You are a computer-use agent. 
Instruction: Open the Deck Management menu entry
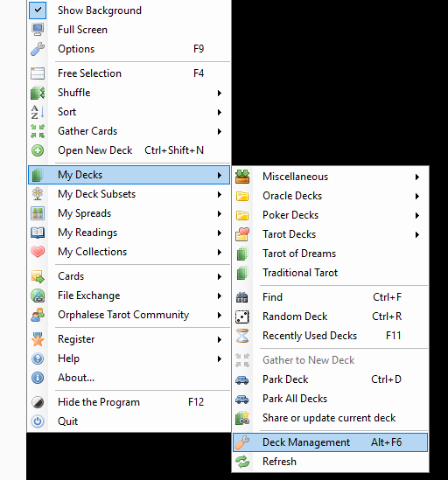[330, 442]
